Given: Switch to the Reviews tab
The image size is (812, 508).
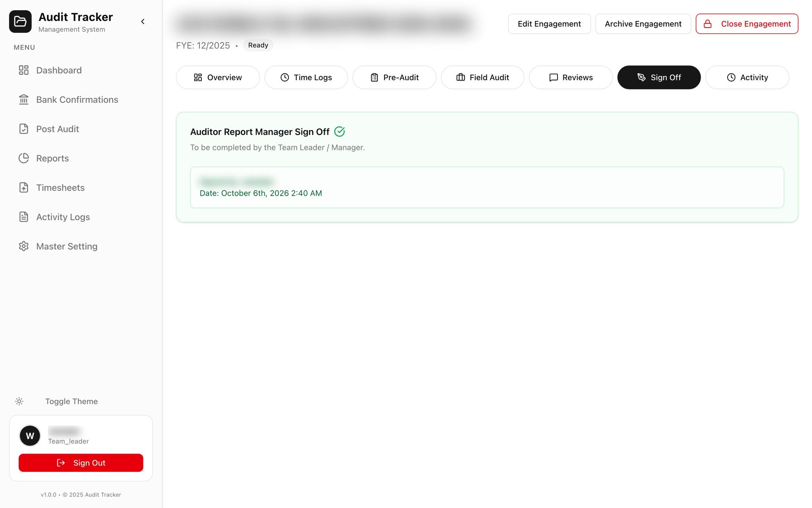Looking at the screenshot, I should pyautogui.click(x=571, y=77).
